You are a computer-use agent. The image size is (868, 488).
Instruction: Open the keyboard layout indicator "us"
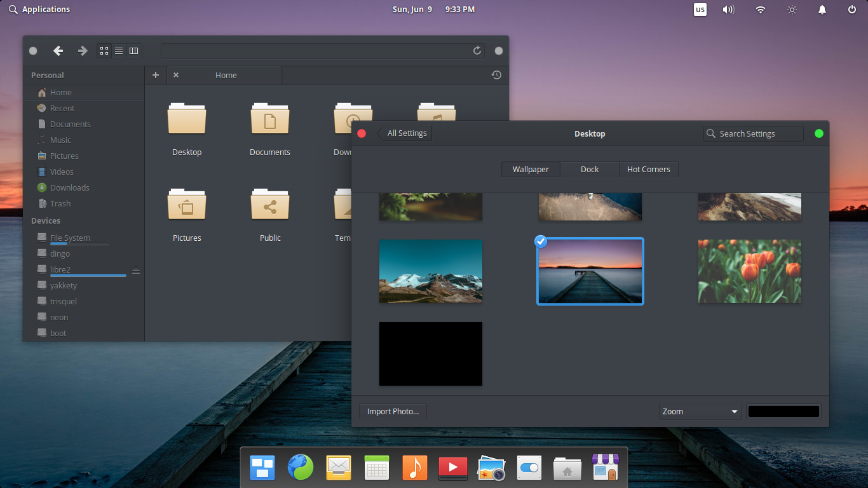[x=700, y=10]
